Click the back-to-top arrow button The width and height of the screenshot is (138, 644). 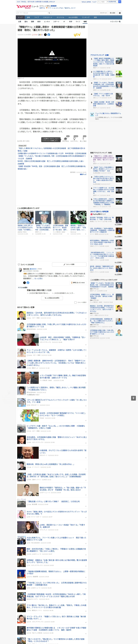133,398
